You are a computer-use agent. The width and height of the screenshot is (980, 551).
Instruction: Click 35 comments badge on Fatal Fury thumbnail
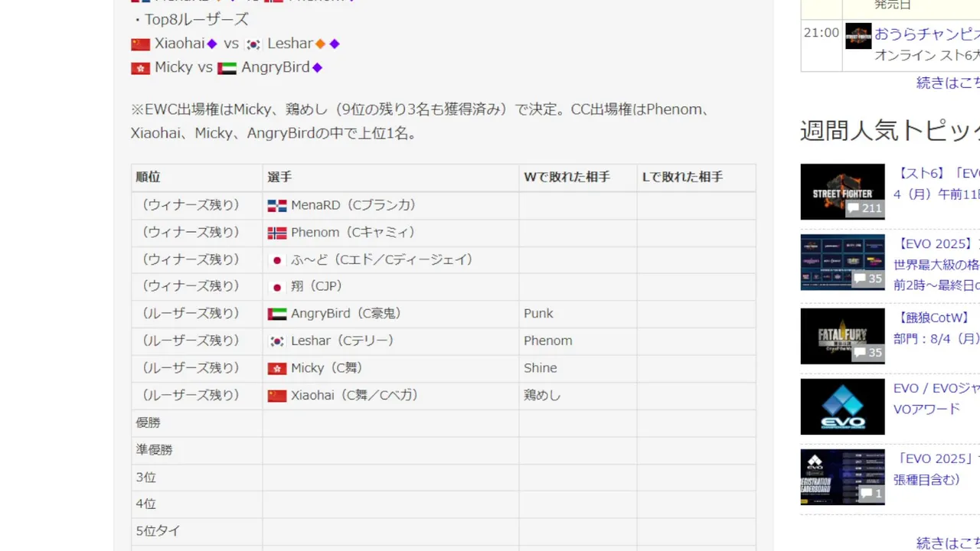868,353
